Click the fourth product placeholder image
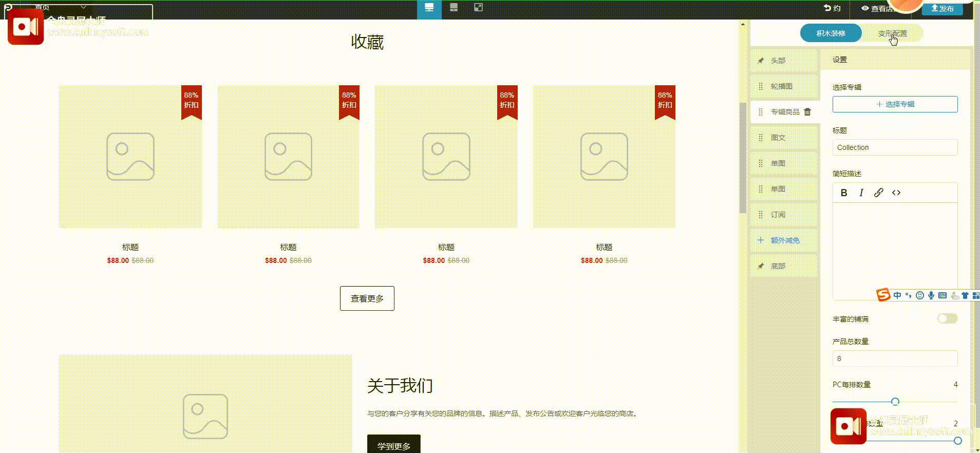Image resolution: width=980 pixels, height=453 pixels. coord(604,157)
